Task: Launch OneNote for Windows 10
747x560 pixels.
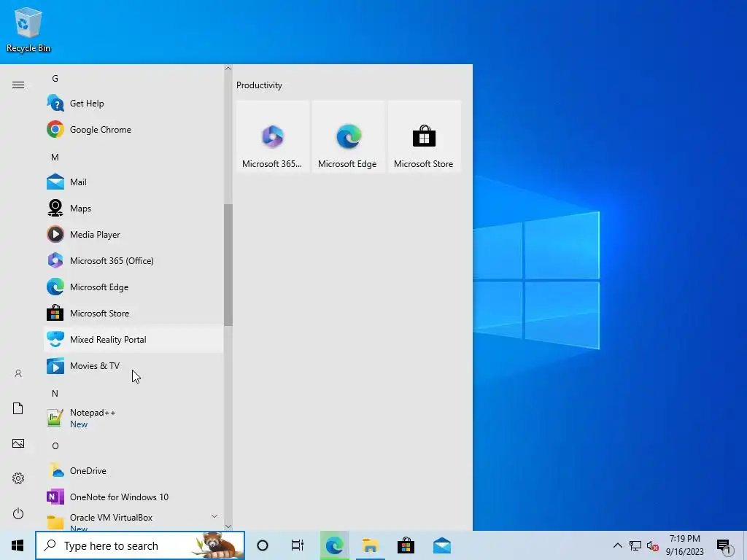Action: [133, 497]
